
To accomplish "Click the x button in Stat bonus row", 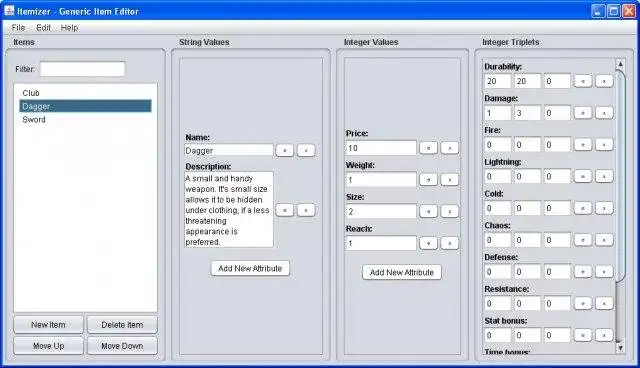I will 604,335.
